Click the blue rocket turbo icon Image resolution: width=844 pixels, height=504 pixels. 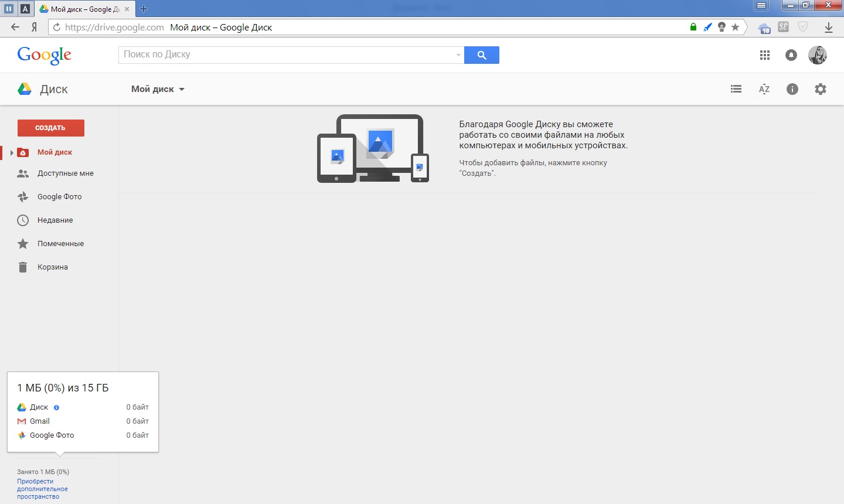click(x=707, y=27)
